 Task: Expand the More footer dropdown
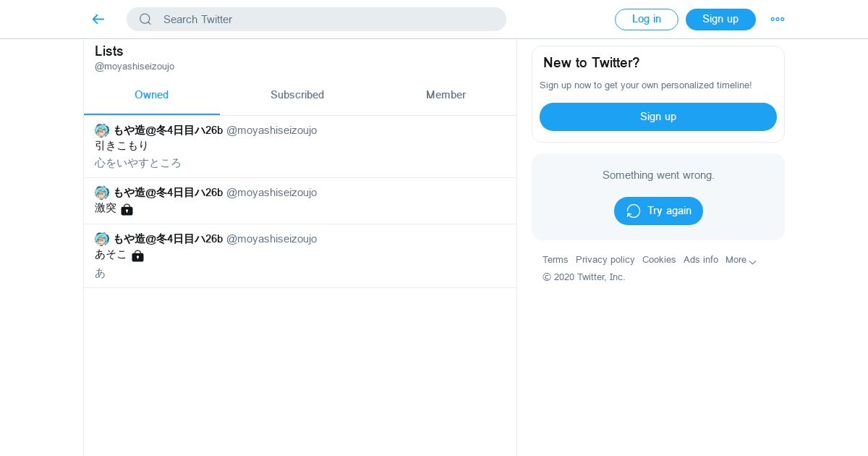[741, 261]
